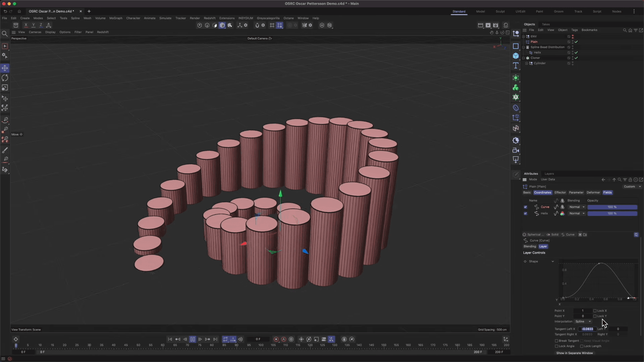Viewport: 644px width, 362px height.
Task: Jump to the start of the timeline
Action: (170, 339)
